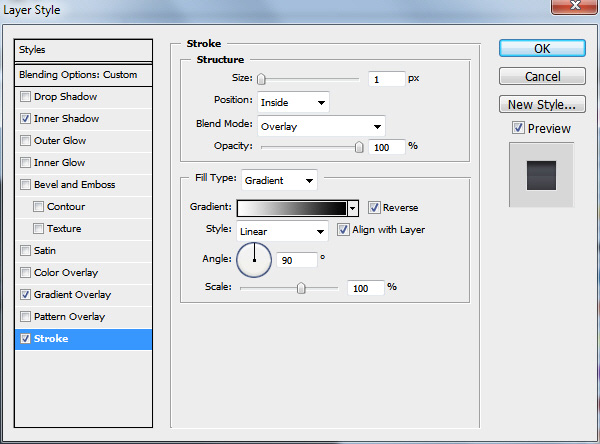Click the Cancel button

tap(542, 77)
